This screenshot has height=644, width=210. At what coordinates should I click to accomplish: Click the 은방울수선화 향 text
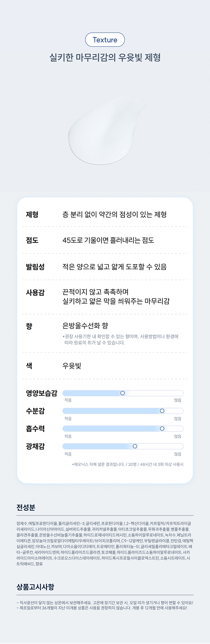click(x=85, y=326)
